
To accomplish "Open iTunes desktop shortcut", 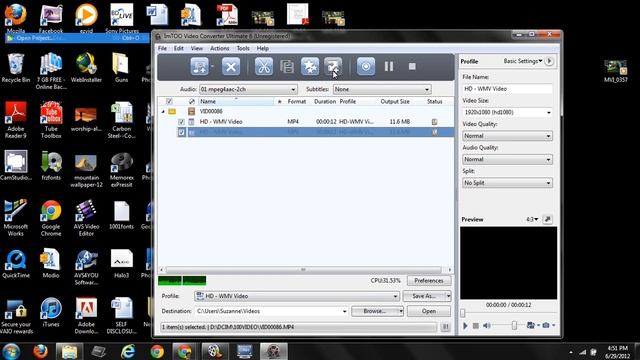I will pos(51,312).
